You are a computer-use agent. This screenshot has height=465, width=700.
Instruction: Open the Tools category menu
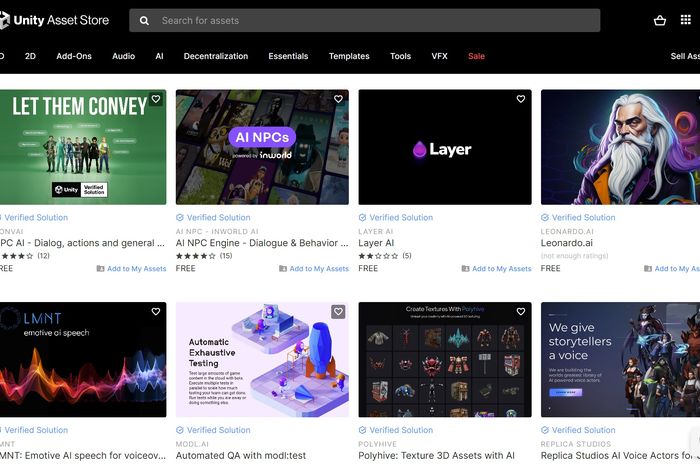[400, 56]
